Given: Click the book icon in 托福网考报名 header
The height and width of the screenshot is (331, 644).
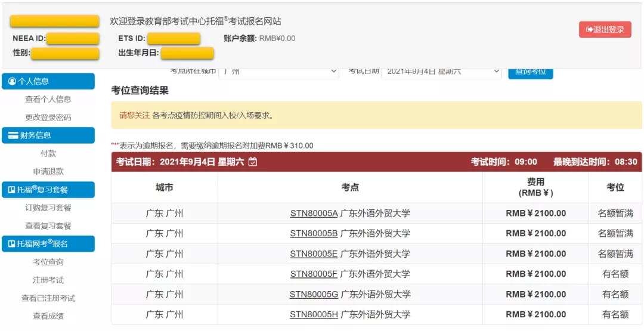Looking at the screenshot, I should click(12, 244).
